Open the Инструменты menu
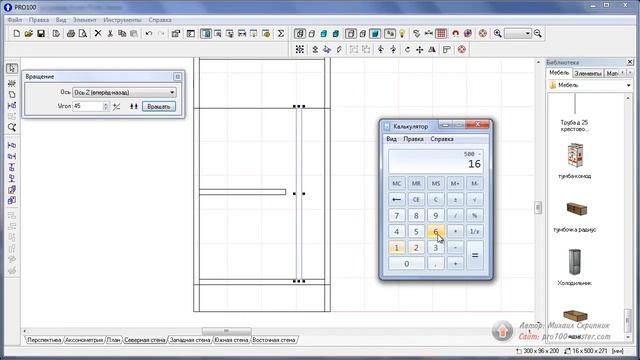The image size is (640, 360). coord(122,20)
